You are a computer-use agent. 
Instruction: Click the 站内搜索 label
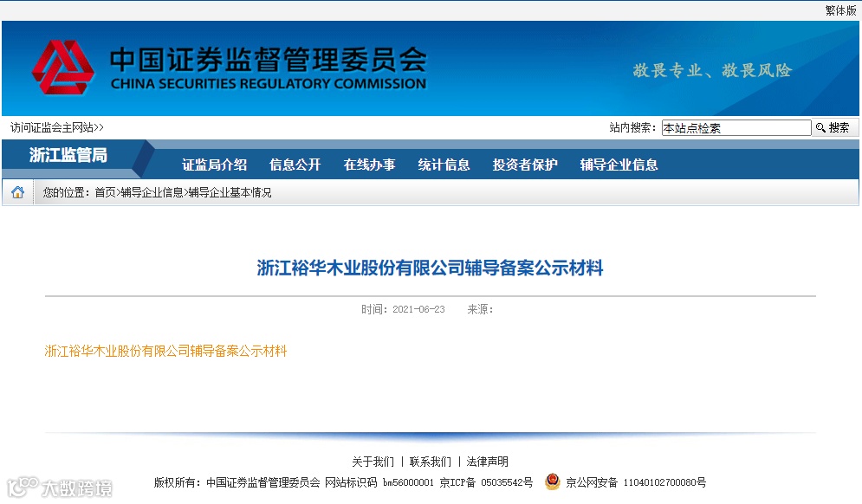[x=632, y=128]
